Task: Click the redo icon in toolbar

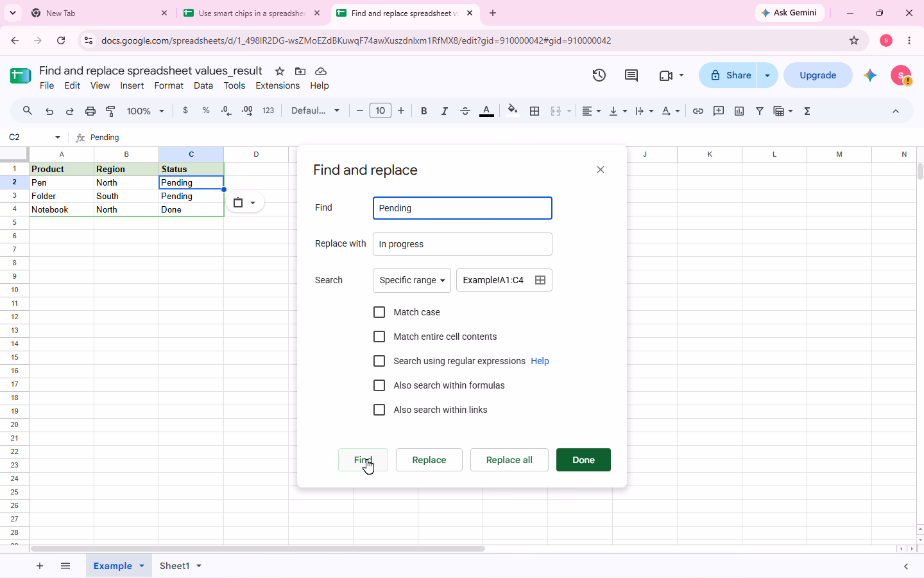Action: [69, 111]
